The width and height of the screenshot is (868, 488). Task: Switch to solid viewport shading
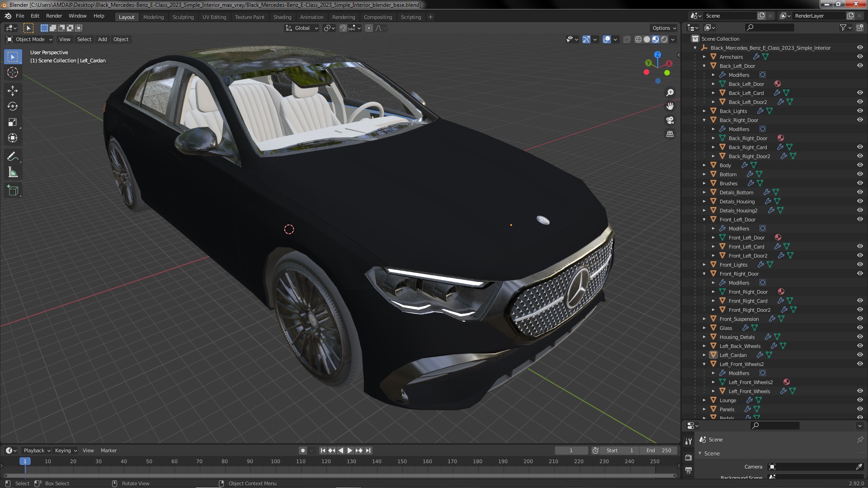tap(647, 40)
